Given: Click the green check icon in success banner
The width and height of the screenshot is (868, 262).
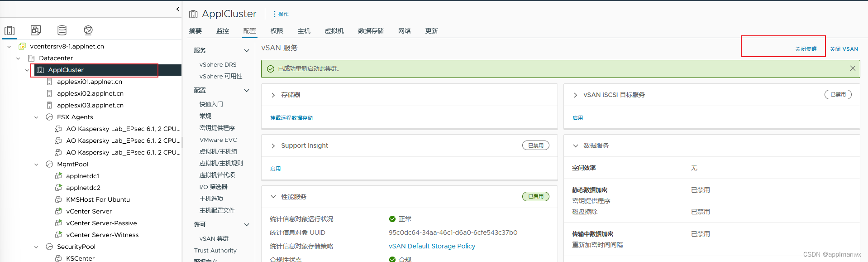Looking at the screenshot, I should [271, 69].
